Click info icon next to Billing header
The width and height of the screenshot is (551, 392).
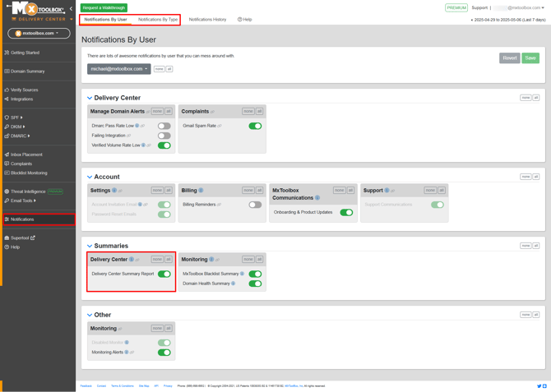click(x=201, y=191)
